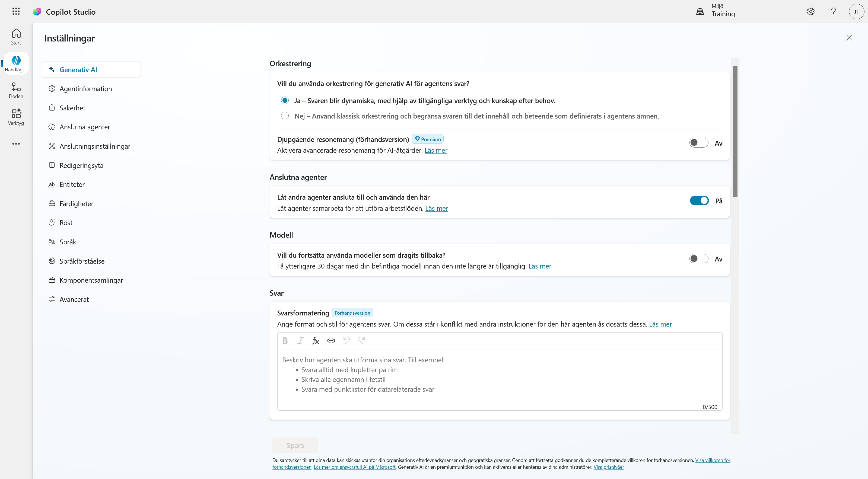
Task: Open the JT account avatar
Action: point(856,11)
